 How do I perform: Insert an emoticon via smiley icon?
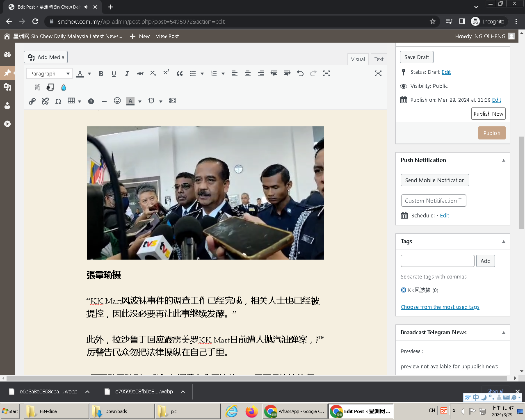[x=117, y=101]
